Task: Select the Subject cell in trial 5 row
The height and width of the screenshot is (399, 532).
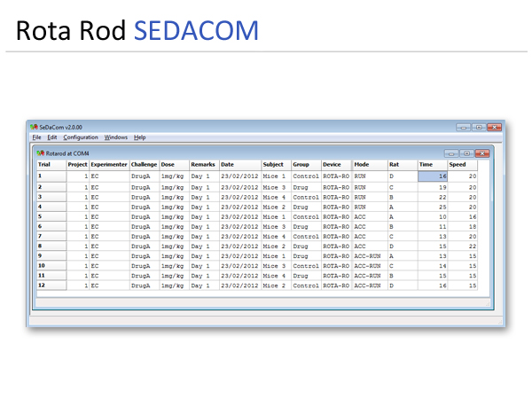Action: pos(275,216)
